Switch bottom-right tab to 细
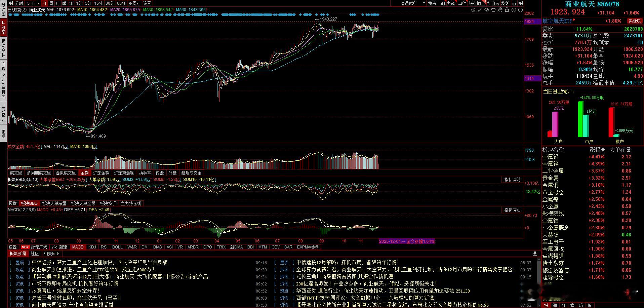The width and height of the screenshot is (644, 308). pos(555,305)
